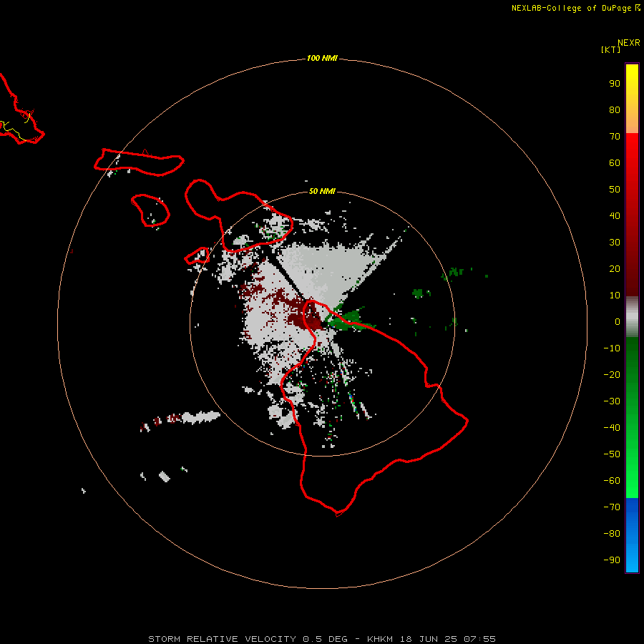The width and height of the screenshot is (644, 644).
Task: Click the -10 value on velocity scale
Action: click(x=612, y=348)
